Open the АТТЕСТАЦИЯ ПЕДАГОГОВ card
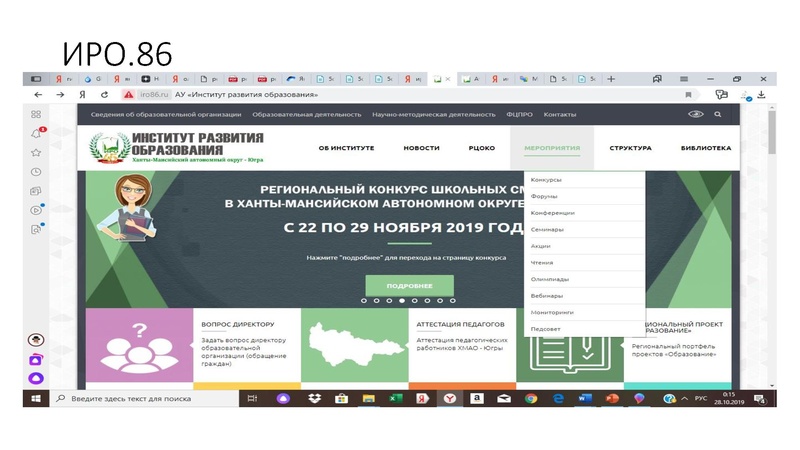This screenshot has height=450, width=800. [x=409, y=345]
